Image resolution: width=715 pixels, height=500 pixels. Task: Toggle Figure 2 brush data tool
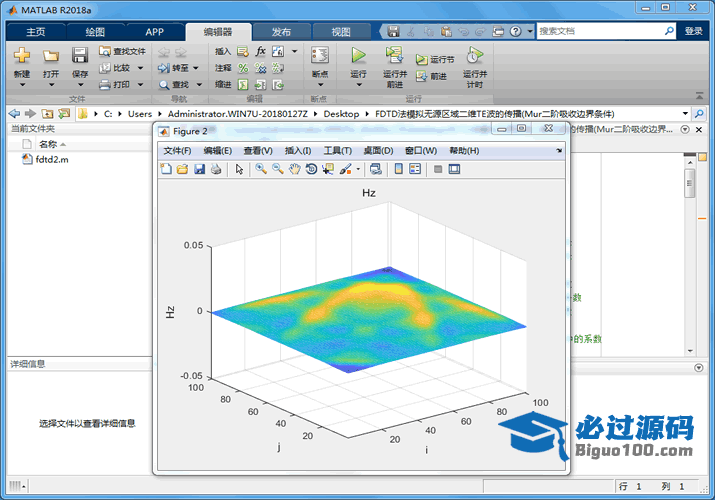point(346,169)
